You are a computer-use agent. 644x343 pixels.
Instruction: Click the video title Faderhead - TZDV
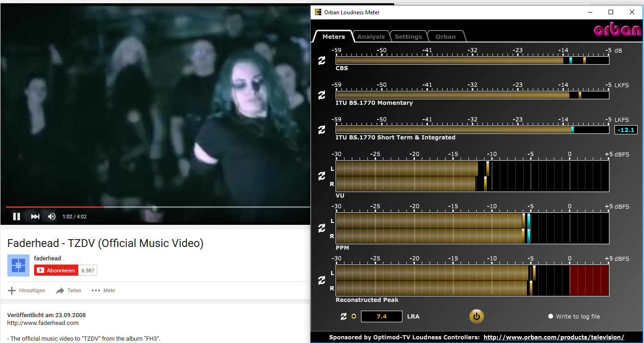point(106,243)
